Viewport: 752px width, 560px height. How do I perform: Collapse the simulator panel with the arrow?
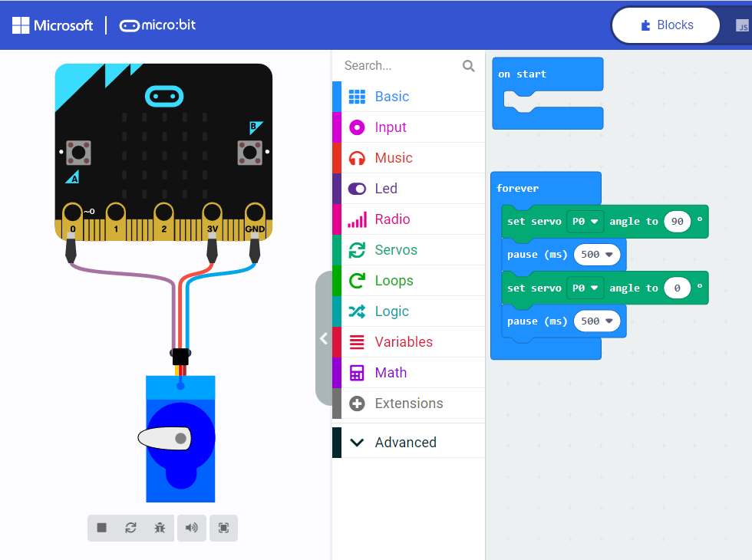[x=324, y=338]
